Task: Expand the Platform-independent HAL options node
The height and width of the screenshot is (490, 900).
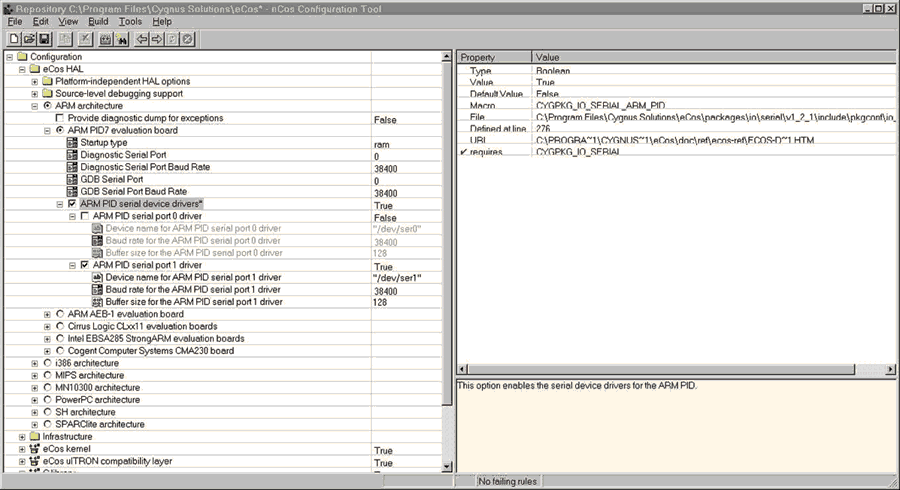Action: coord(34,81)
